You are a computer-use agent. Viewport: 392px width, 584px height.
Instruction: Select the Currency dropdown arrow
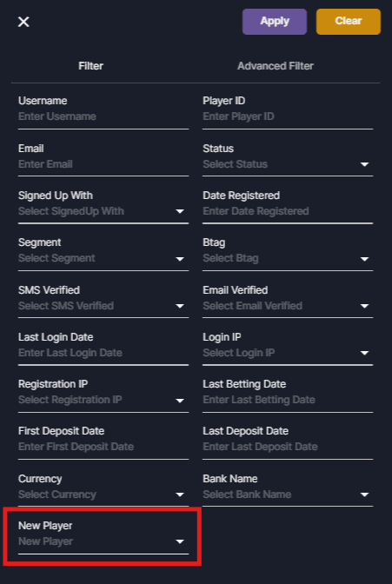tap(180, 494)
